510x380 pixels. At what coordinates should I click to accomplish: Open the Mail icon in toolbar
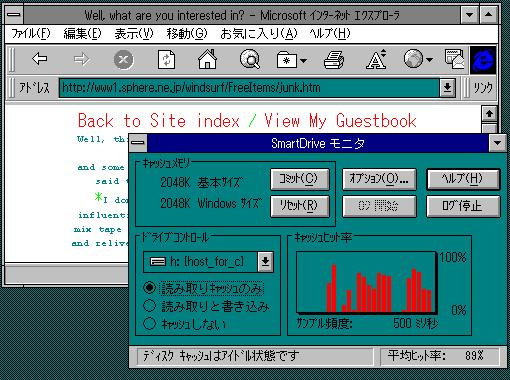[454, 59]
